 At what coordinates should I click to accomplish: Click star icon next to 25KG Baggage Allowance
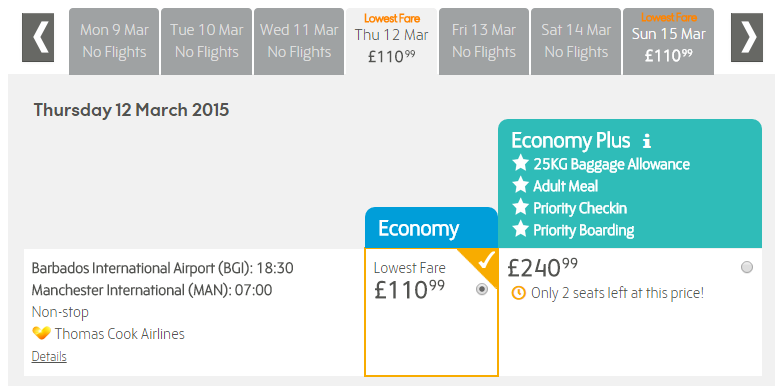520,163
